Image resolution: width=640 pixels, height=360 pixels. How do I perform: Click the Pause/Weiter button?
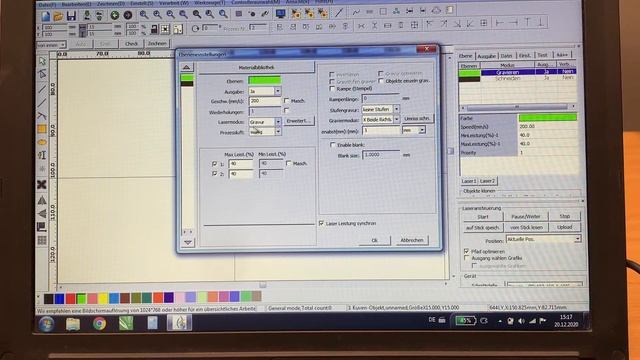(x=526, y=216)
